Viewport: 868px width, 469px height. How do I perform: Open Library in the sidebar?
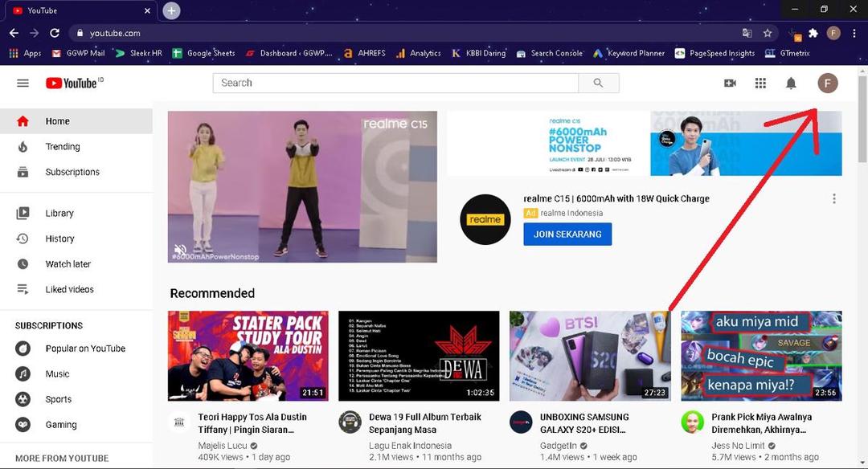pyautogui.click(x=76, y=213)
